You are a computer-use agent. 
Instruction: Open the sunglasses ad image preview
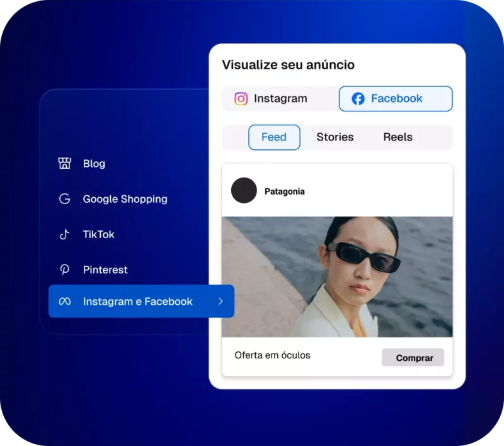click(337, 277)
